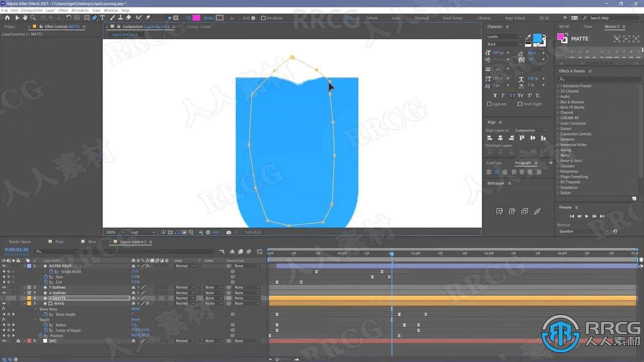Align layers to left edge
The width and height of the screenshot is (644, 362).
tap(490, 138)
